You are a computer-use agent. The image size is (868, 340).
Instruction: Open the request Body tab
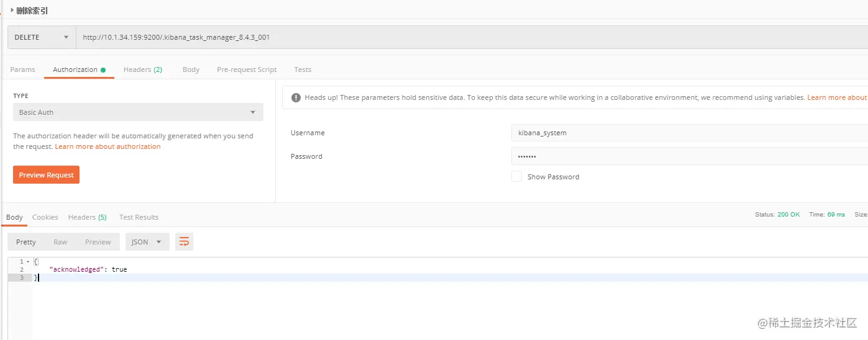191,69
